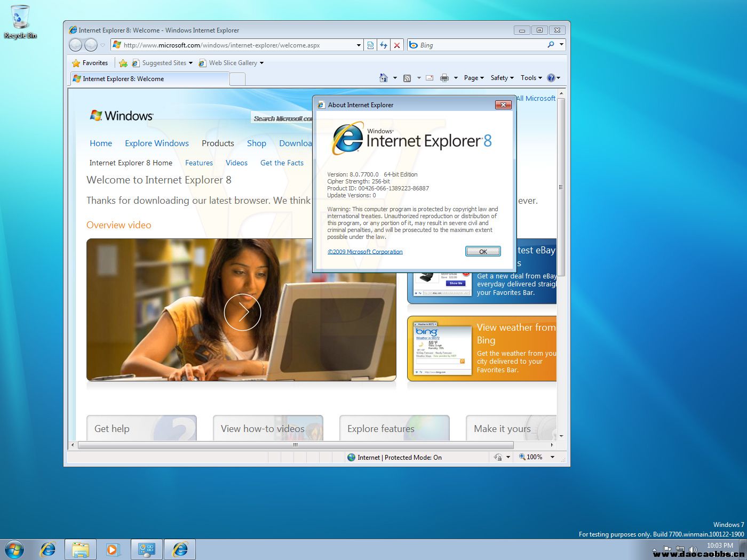
Task: Click the Bing search magnifier icon
Action: [x=551, y=45]
